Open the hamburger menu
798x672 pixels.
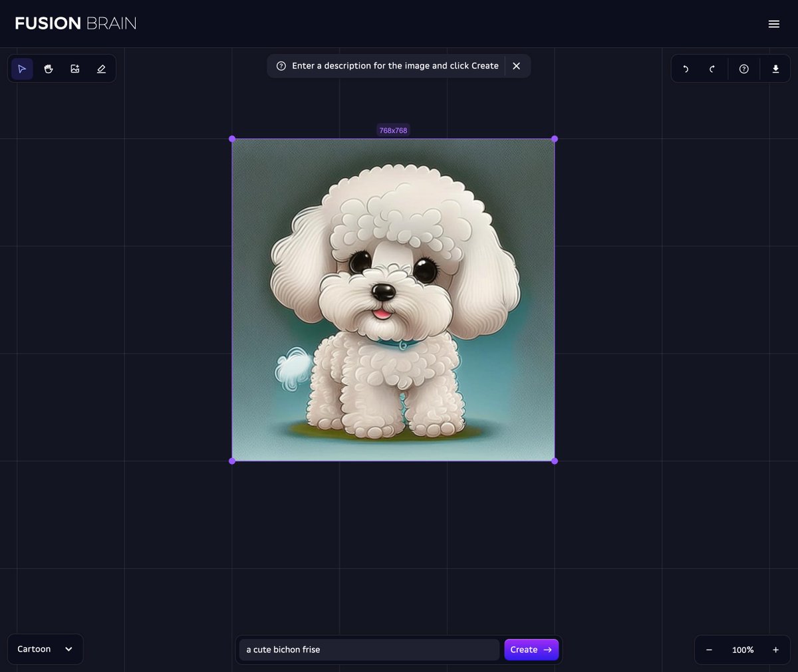pos(774,24)
